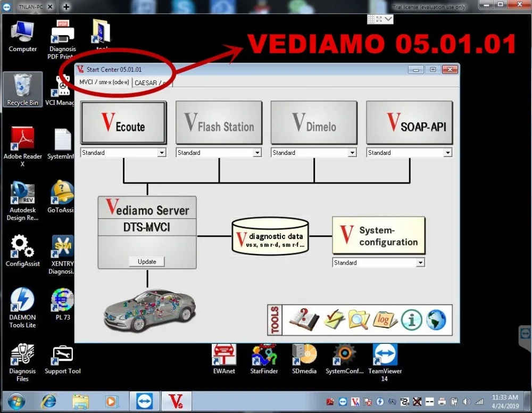The width and height of the screenshot is (532, 413).
Task: Open the help book tool icon
Action: coord(304,320)
